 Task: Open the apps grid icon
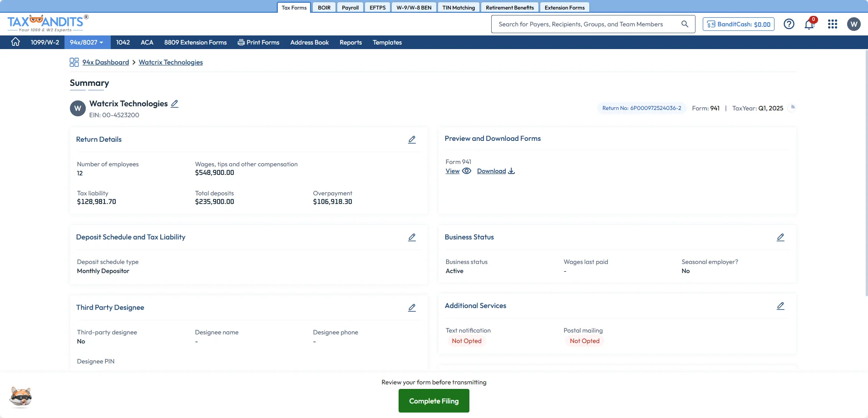point(833,24)
